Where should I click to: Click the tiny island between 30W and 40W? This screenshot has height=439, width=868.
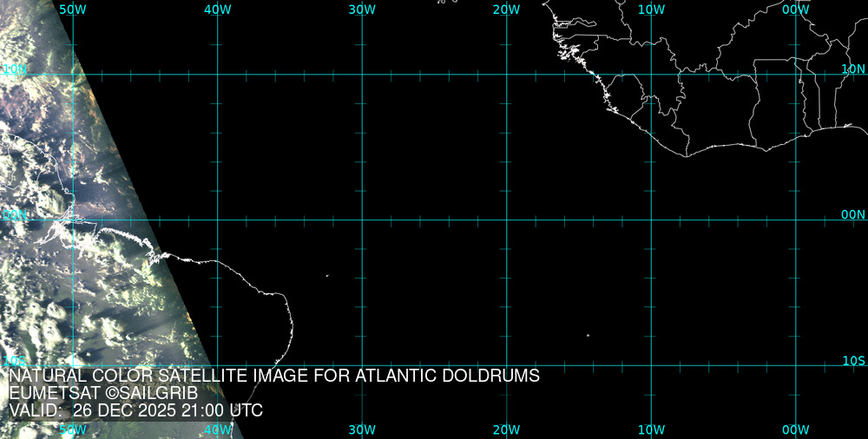click(327, 276)
